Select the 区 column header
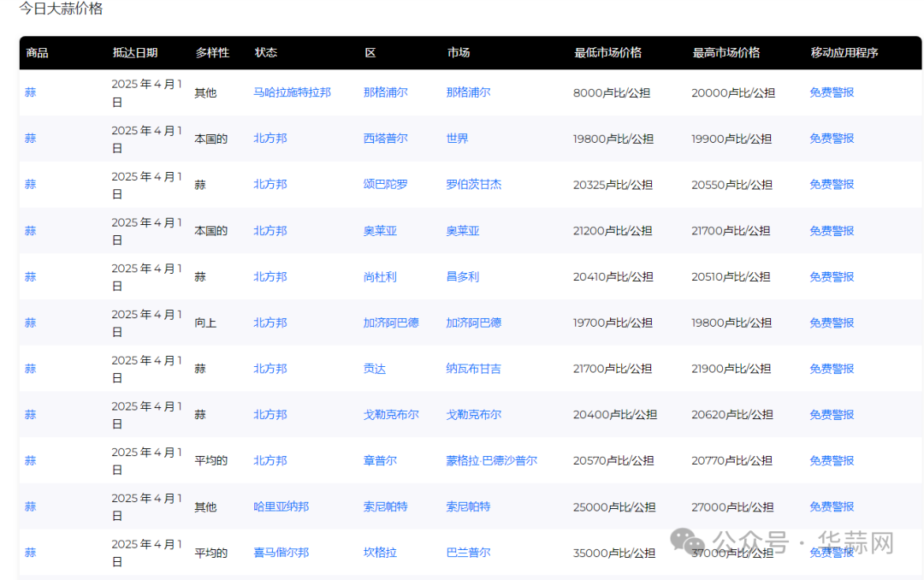Image resolution: width=924 pixels, height=580 pixels. point(370,53)
